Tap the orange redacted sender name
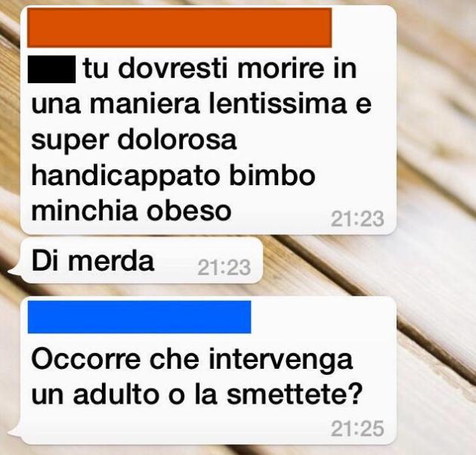 tap(179, 28)
